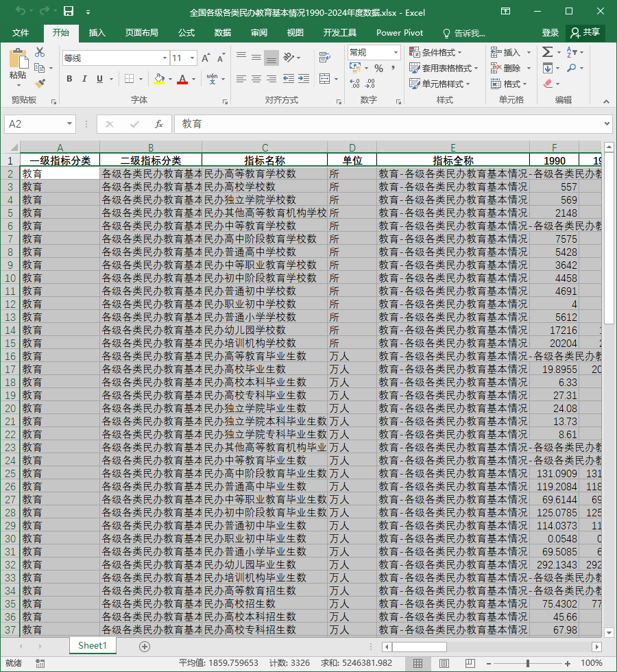
Task: Click 条件格式 conditional formatting button
Action: pyautogui.click(x=435, y=52)
